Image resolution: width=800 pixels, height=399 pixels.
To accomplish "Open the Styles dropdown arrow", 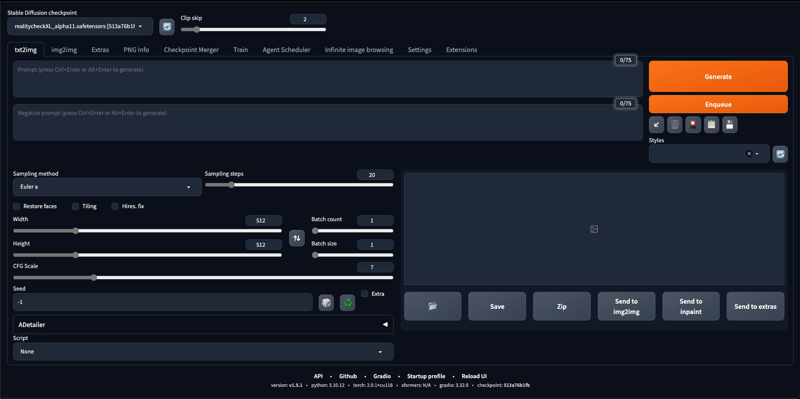I will click(x=757, y=154).
